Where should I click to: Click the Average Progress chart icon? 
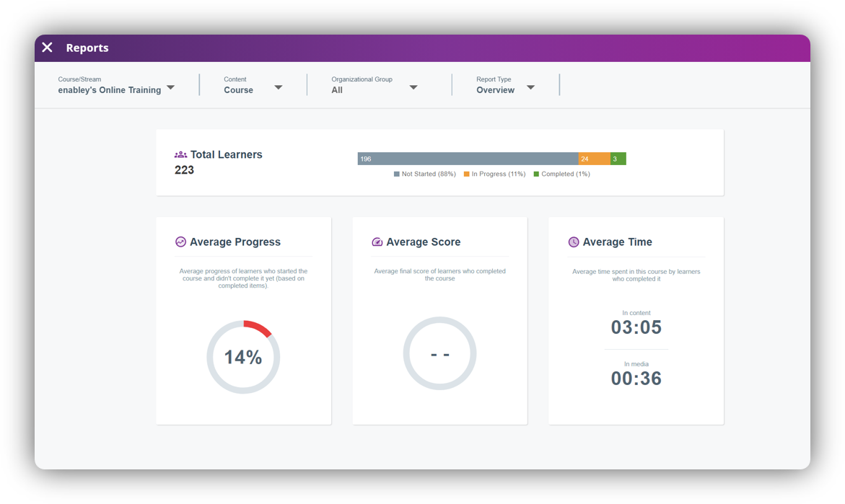tap(180, 242)
